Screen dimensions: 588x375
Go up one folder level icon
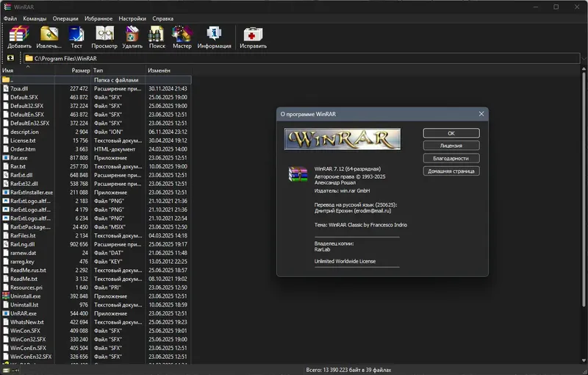tap(10, 58)
